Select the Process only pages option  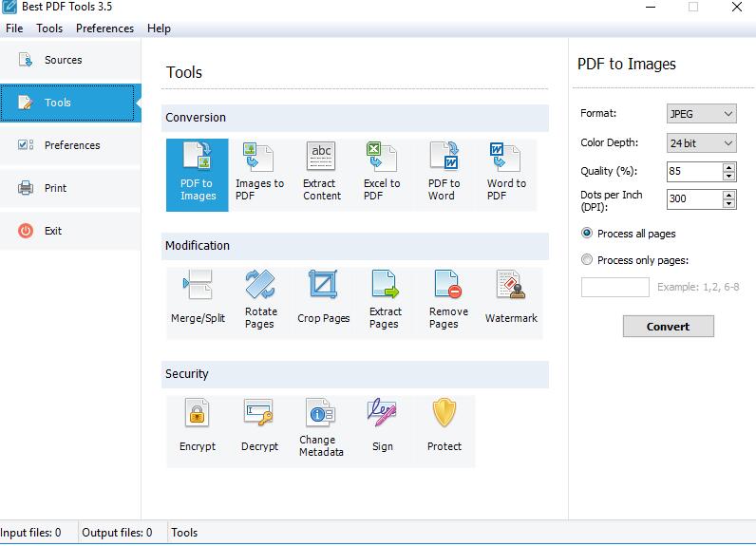pyautogui.click(x=634, y=260)
